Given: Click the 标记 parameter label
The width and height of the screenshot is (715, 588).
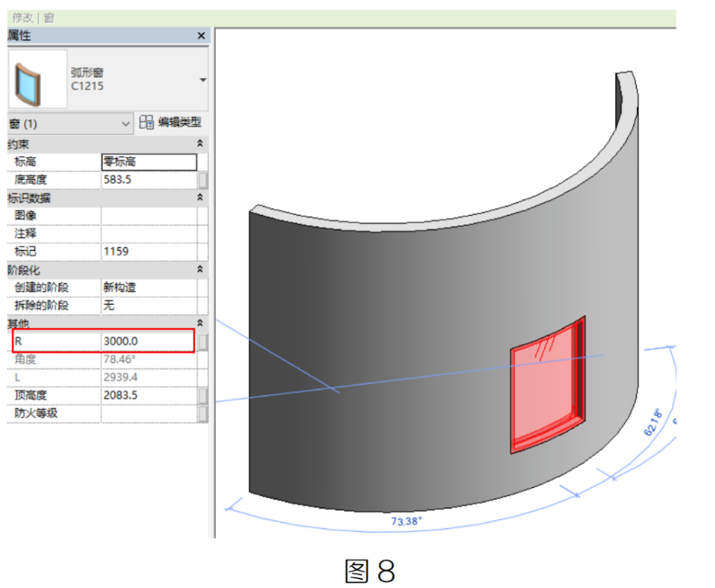Looking at the screenshot, I should [25, 252].
